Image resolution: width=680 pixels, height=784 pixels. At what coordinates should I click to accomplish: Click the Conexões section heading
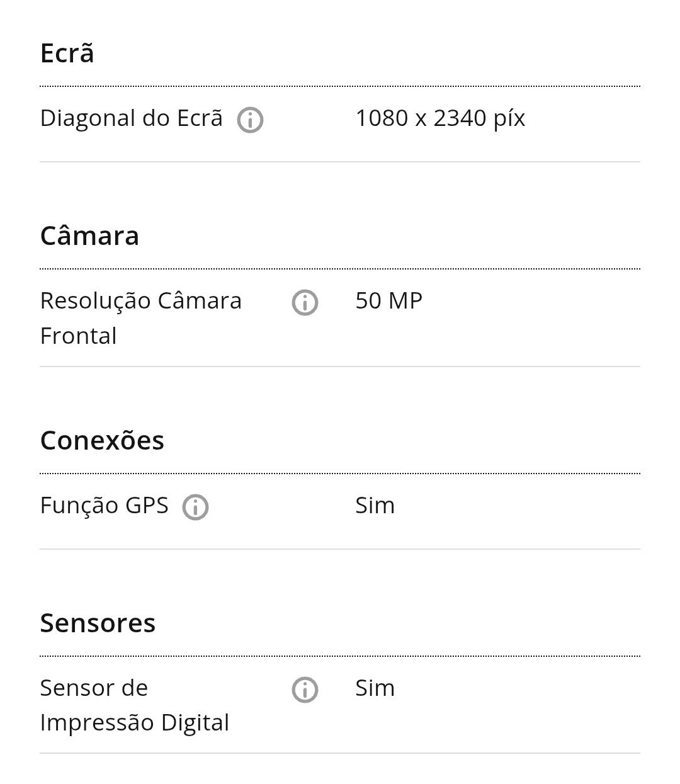[102, 440]
